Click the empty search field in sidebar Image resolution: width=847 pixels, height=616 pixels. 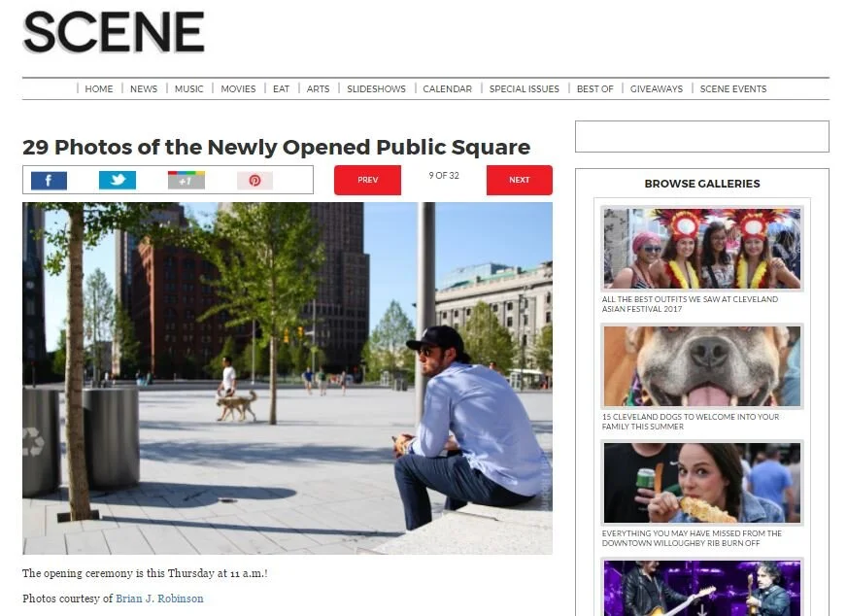701,136
